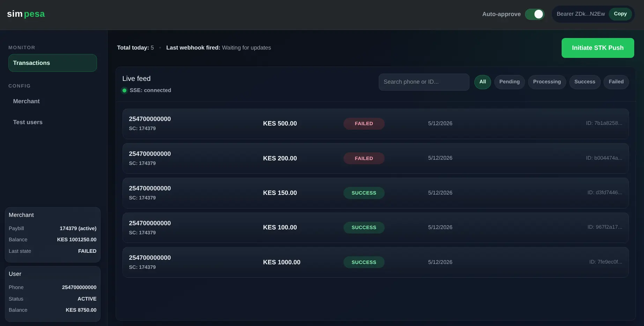Image resolution: width=644 pixels, height=326 pixels.
Task: Click Paybill value 174379 (active)
Action: tap(78, 228)
